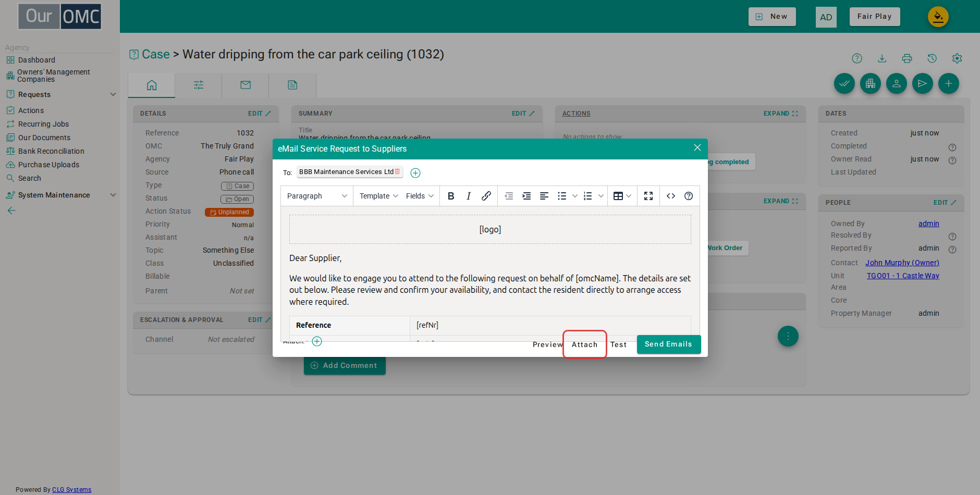Switch to the case settings sliders tab

(x=199, y=85)
